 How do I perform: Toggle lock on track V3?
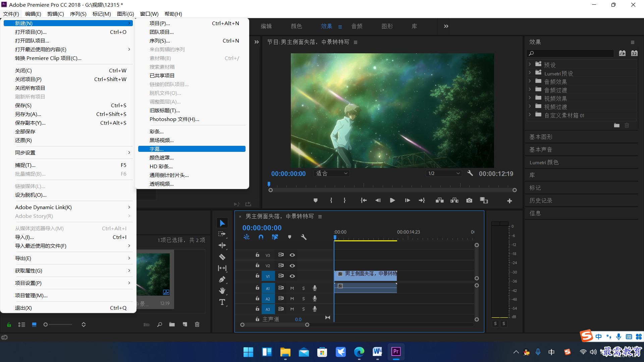point(257,255)
